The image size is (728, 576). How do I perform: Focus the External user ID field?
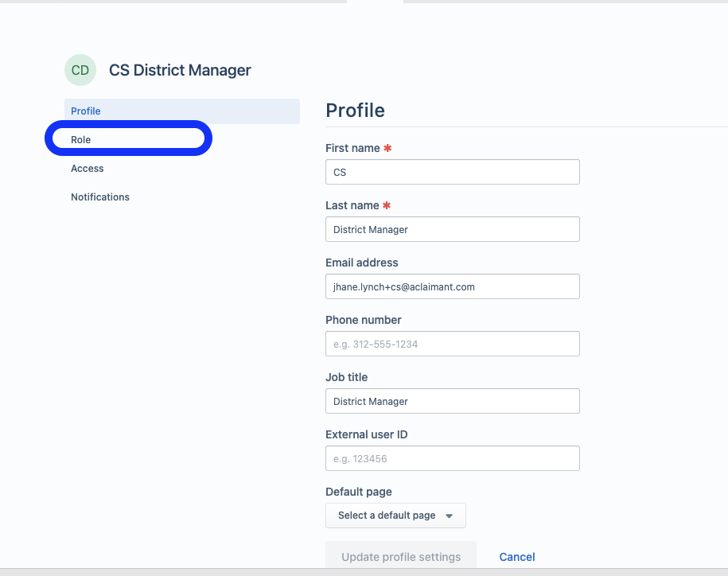coord(452,458)
